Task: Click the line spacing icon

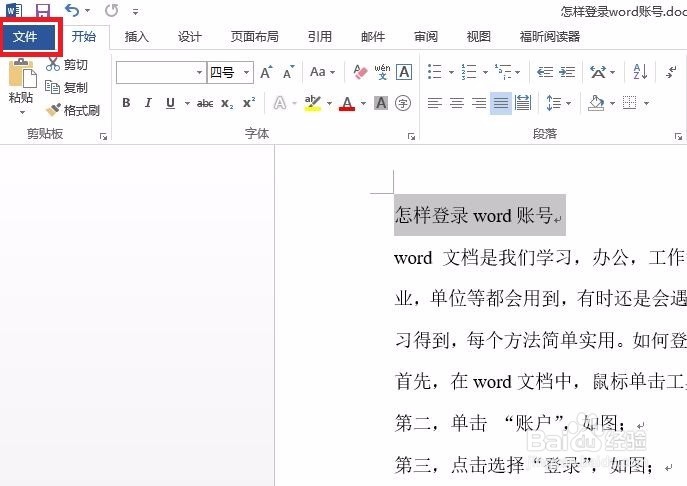Action: [554, 103]
